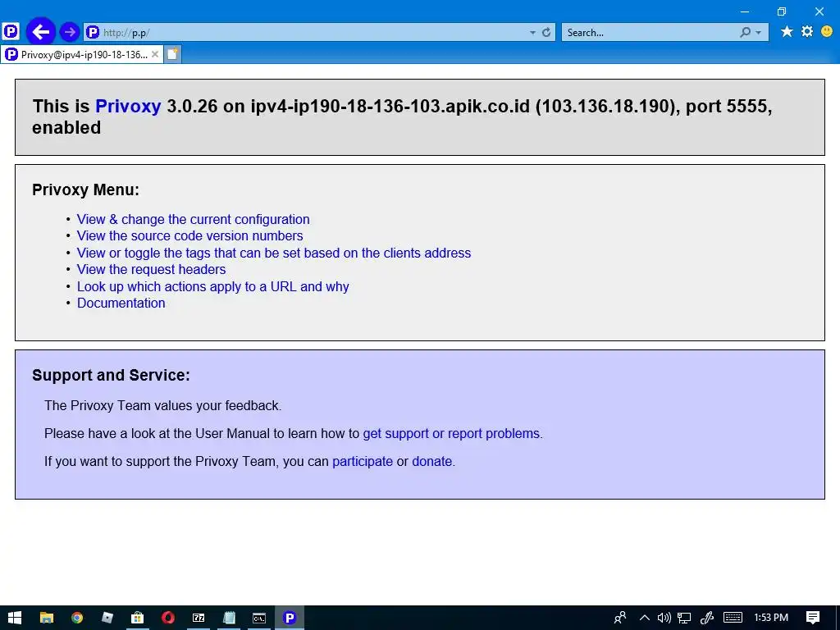
Task: Open the 7-Zip taskbar icon
Action: [199, 618]
